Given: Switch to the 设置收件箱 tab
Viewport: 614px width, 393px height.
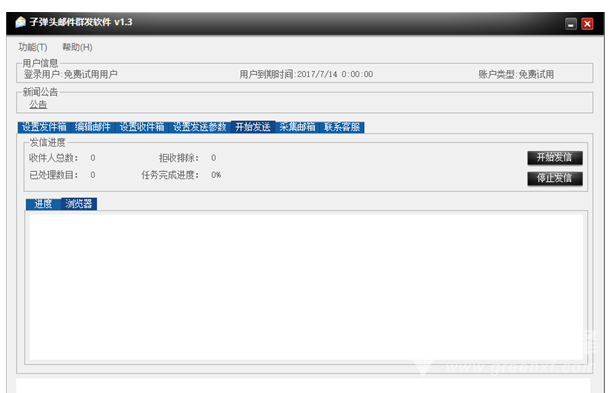Looking at the screenshot, I should pyautogui.click(x=142, y=127).
